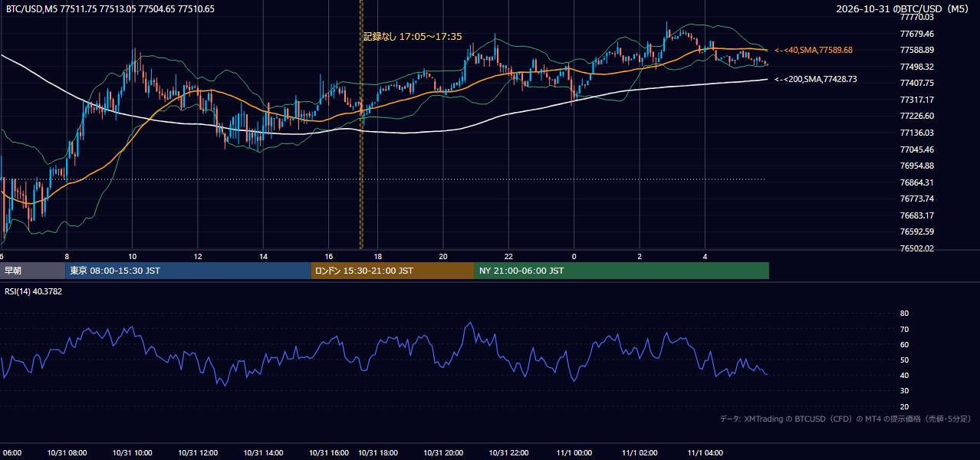Screen dimensions: 980x460
Task: Select the "10/31 12:00" date axis label
Action: coord(196,452)
